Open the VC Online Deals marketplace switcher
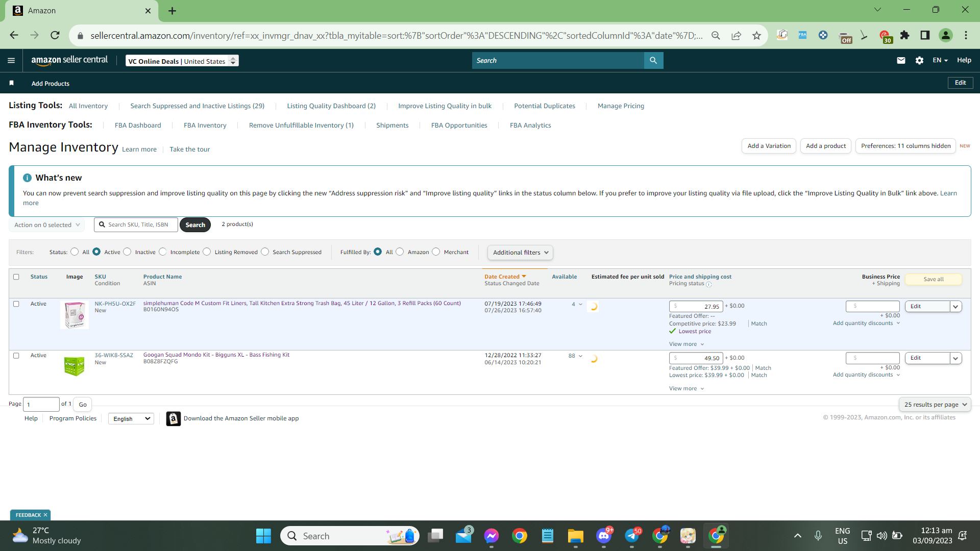 (x=182, y=61)
